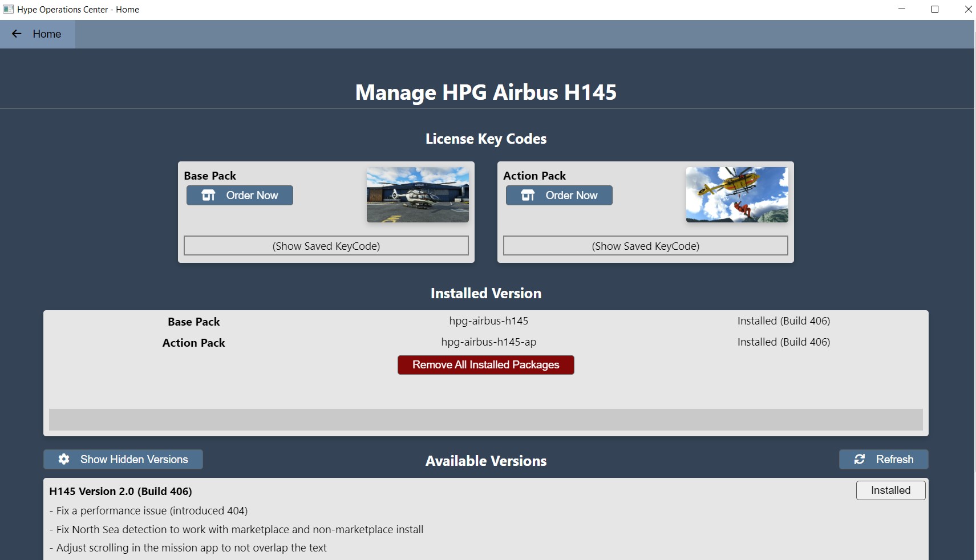Refresh the available versions list
The height and width of the screenshot is (560, 976).
click(884, 459)
